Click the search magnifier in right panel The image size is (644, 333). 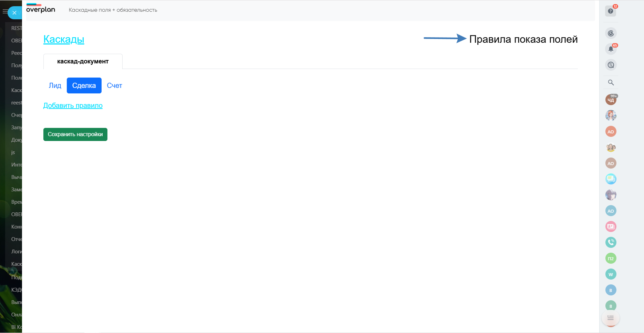point(611,82)
